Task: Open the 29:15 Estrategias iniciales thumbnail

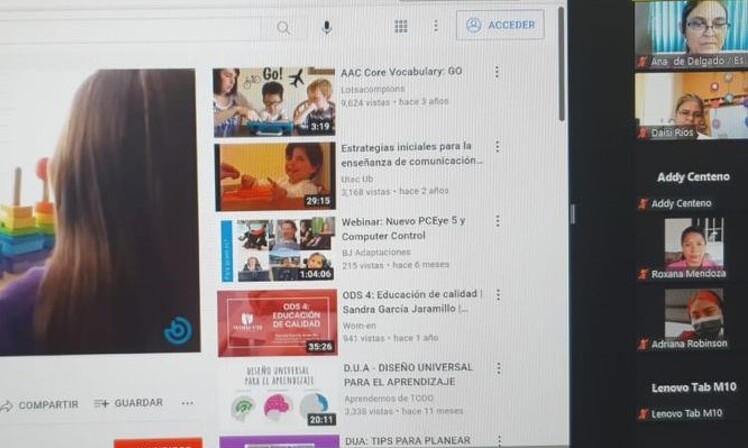Action: pos(275,176)
